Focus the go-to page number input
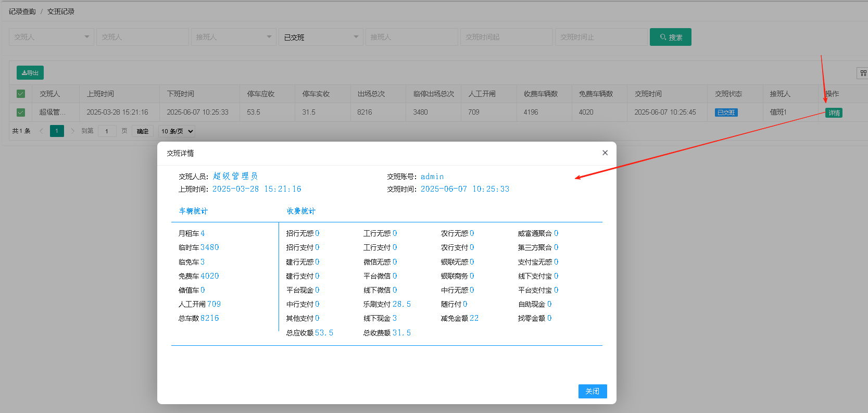 [x=107, y=131]
